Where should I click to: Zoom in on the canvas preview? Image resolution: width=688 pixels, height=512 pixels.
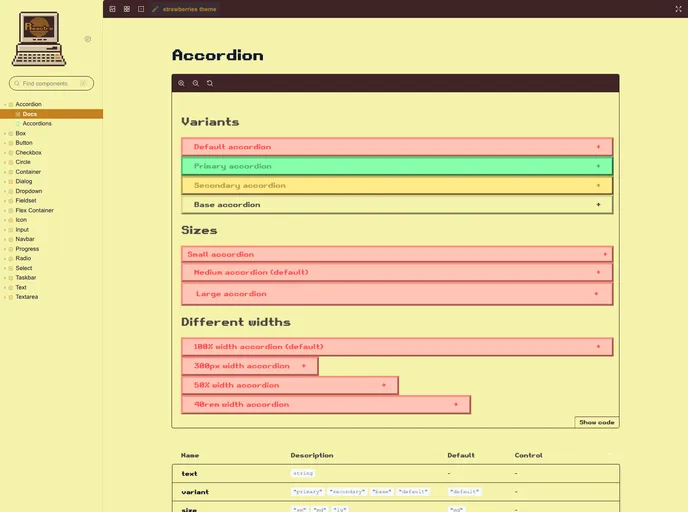(181, 83)
